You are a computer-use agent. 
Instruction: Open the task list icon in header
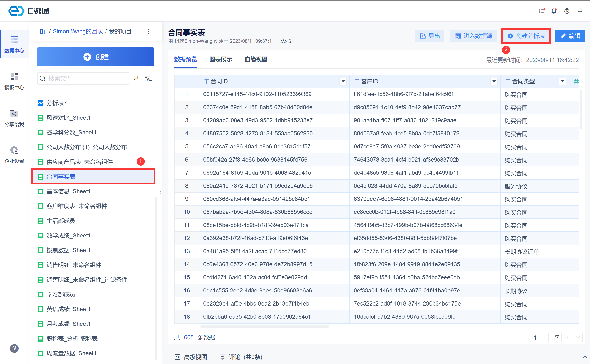(x=541, y=11)
